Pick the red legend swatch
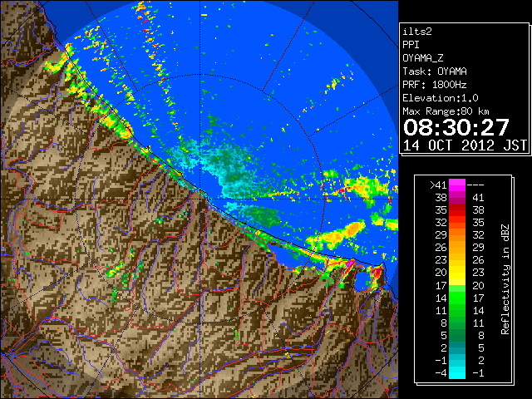The height and width of the screenshot is (399, 532). coord(457,210)
